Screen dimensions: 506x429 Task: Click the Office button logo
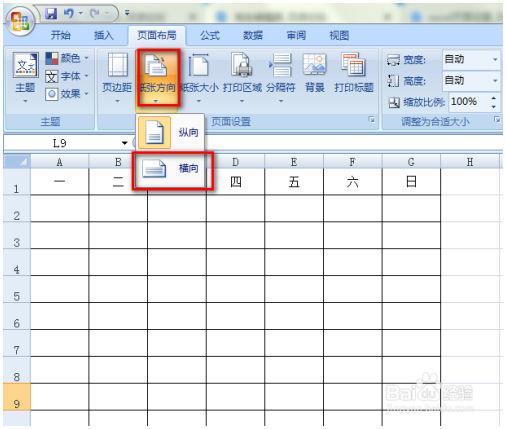(19, 21)
